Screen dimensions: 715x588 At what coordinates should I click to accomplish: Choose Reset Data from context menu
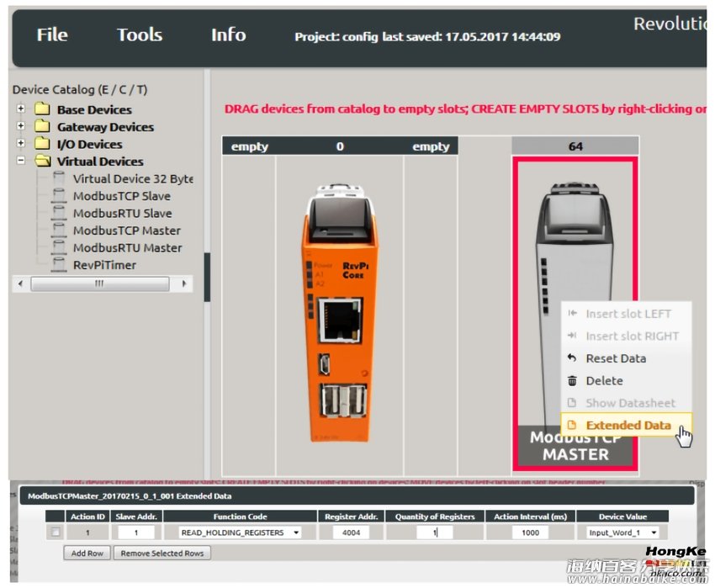click(x=626, y=358)
